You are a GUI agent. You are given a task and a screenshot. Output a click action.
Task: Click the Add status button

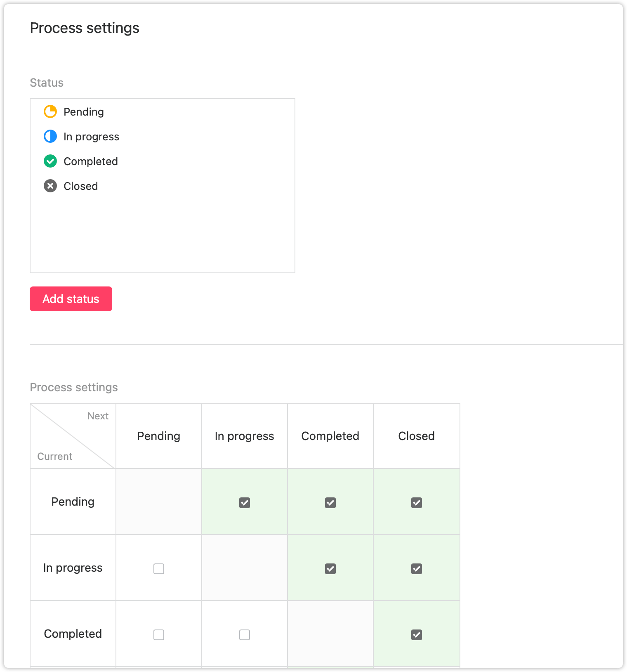(x=71, y=299)
